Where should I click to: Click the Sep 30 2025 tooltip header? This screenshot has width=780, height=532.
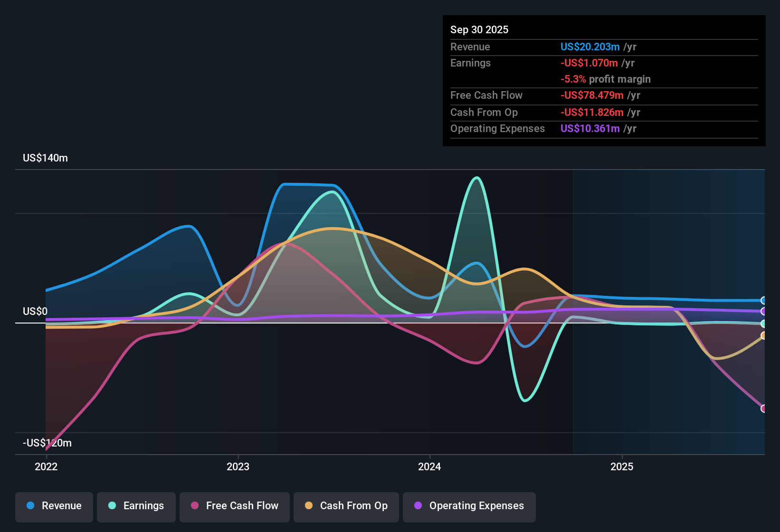(x=479, y=29)
